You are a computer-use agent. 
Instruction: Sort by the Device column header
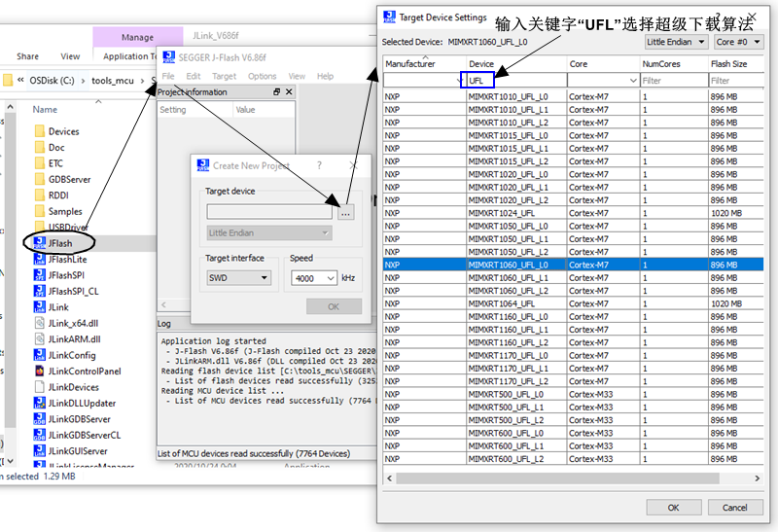516,63
